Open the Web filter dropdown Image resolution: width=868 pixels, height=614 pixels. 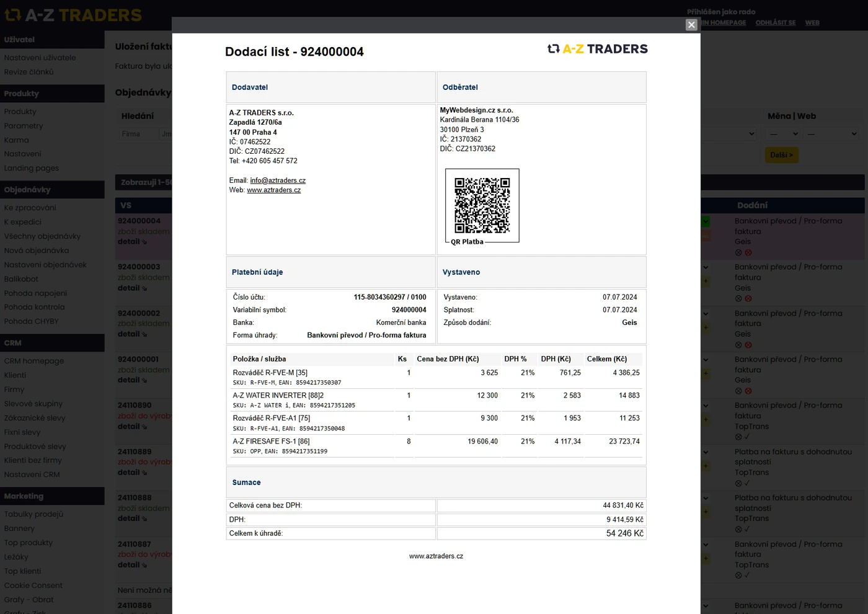pos(831,134)
